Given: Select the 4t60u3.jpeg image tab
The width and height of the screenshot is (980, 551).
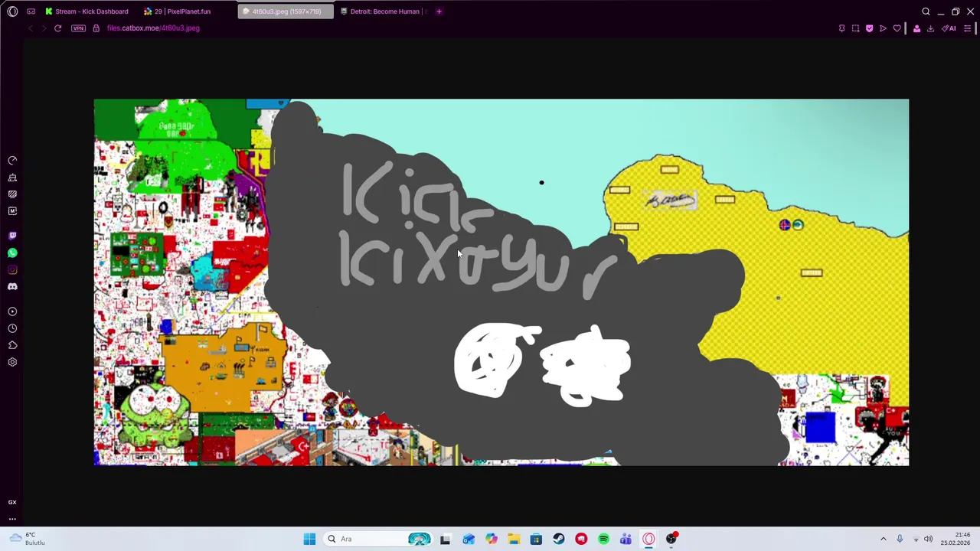Looking at the screenshot, I should pos(286,11).
